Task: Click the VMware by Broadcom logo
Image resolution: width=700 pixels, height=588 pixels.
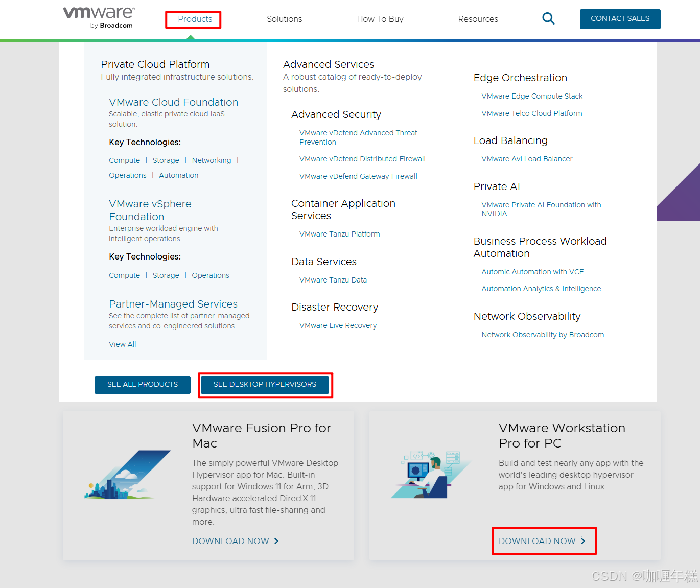Action: (x=99, y=18)
